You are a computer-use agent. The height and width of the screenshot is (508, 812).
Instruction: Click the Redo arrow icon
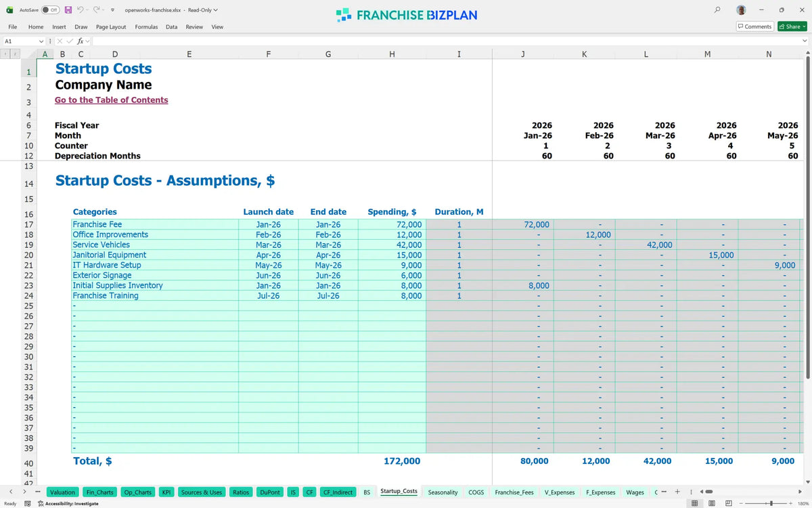[96, 10]
